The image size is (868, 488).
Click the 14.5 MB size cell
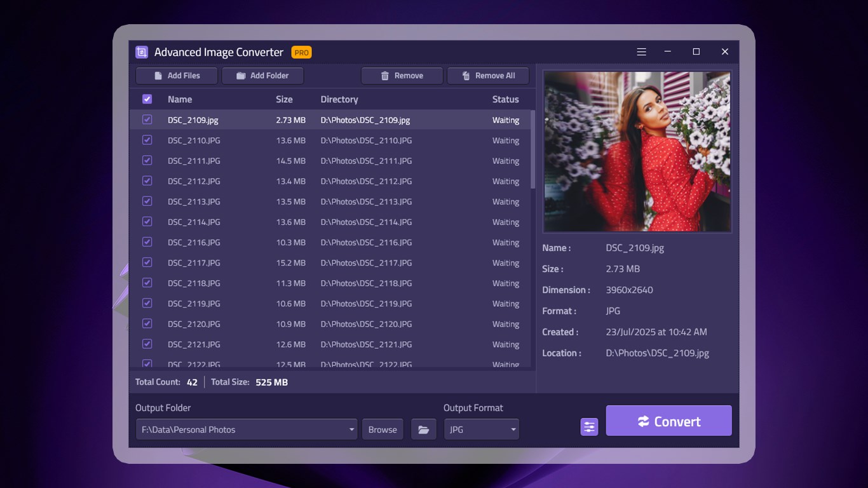290,161
